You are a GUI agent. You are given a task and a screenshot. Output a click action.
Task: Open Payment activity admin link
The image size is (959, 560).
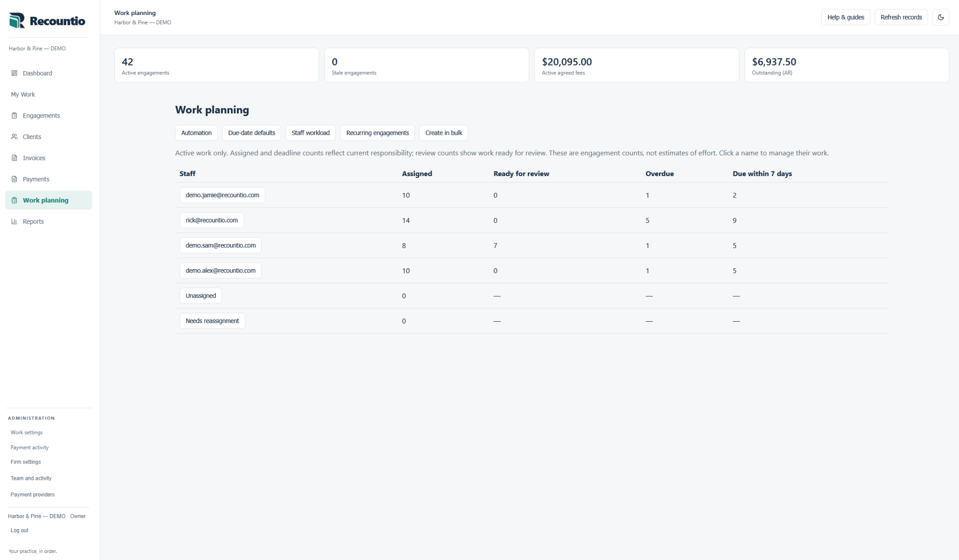[30, 448]
